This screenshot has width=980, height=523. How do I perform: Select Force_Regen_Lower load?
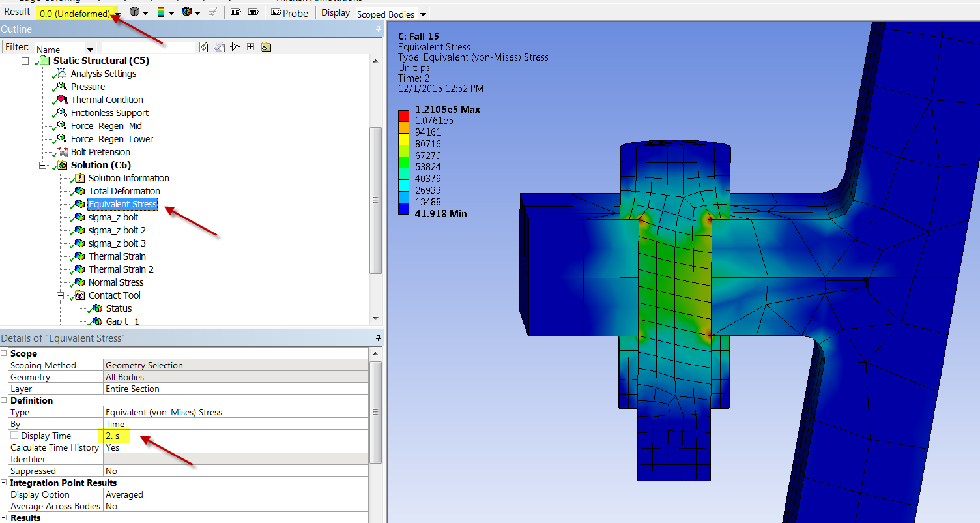pyautogui.click(x=112, y=139)
